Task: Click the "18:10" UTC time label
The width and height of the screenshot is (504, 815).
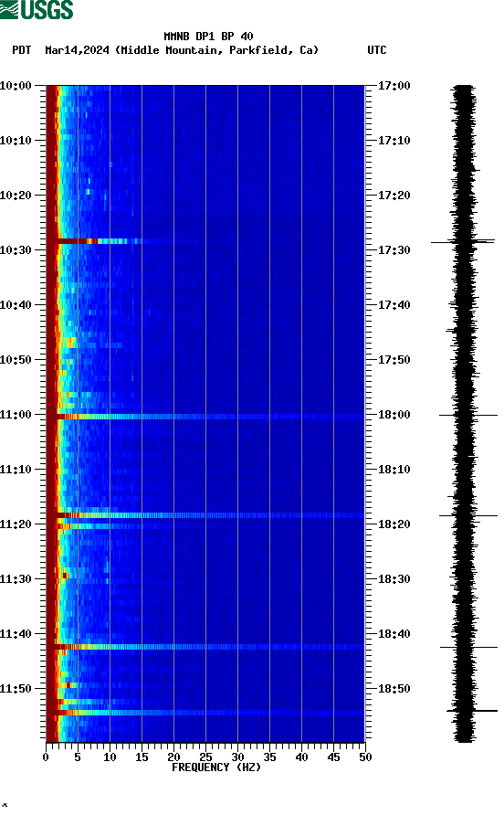Action: [x=394, y=470]
